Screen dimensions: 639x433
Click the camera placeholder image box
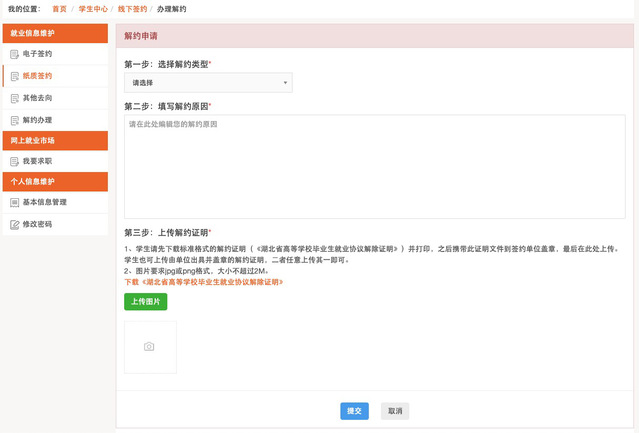(150, 347)
